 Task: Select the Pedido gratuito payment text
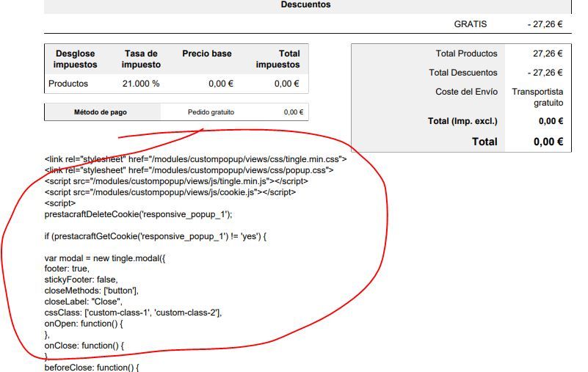(211, 112)
